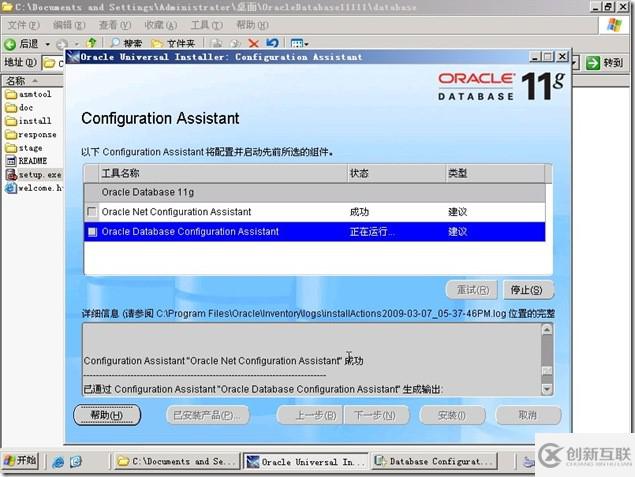The image size is (635, 477).
Task: Click the 工具名称 column header
Action: coord(223,174)
